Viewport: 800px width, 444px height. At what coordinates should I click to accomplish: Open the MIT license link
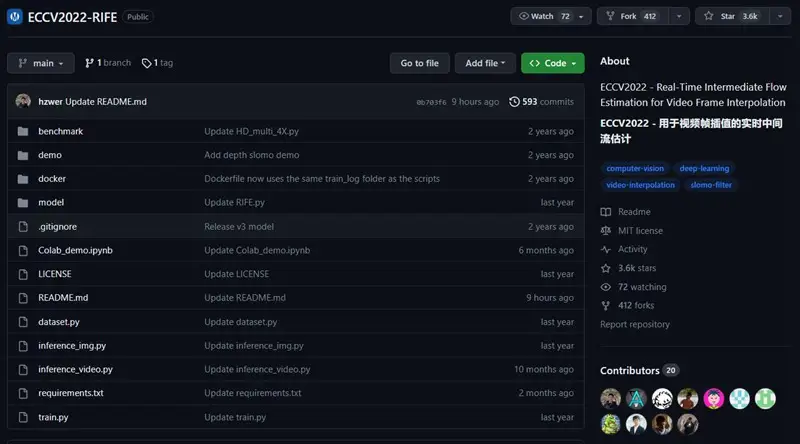640,231
